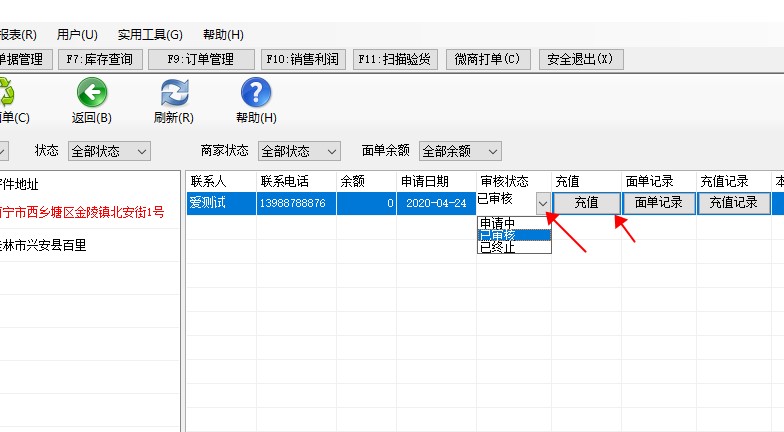Click the 面单记录 button in the row

[658, 203]
